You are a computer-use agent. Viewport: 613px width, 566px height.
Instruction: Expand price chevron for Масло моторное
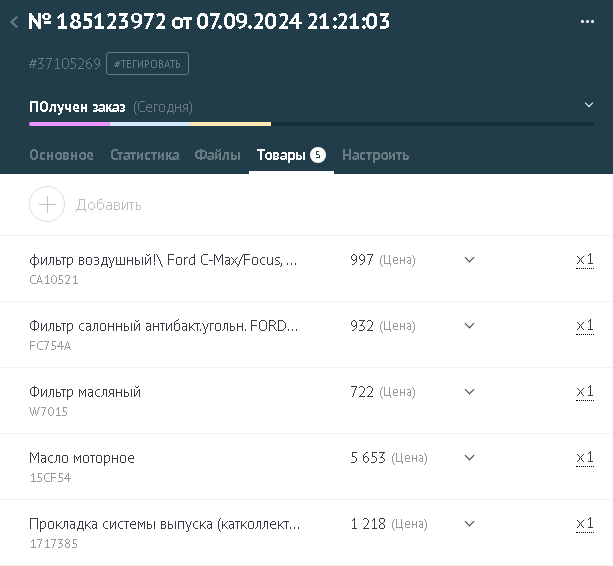point(469,458)
